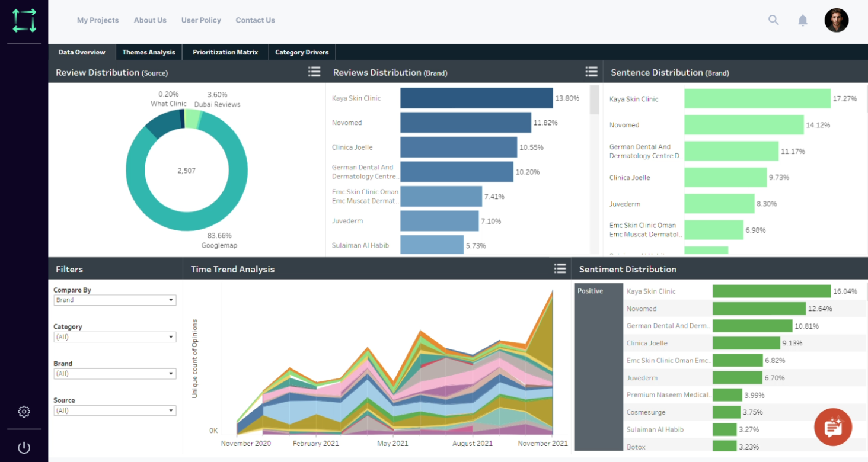Screen dimensions: 868x462
Task: Click the November 2020 axis label
Action: pyautogui.click(x=245, y=443)
